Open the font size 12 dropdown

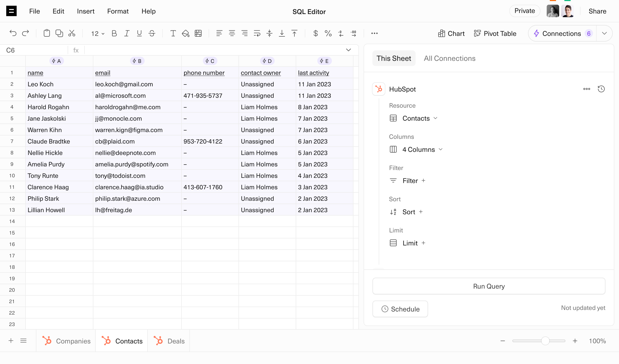pyautogui.click(x=98, y=34)
